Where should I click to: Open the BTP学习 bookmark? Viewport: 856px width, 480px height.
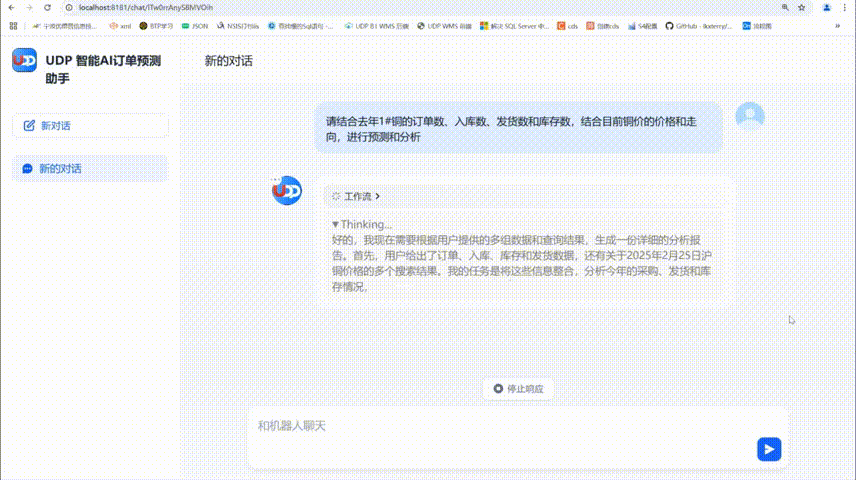[x=156, y=25]
